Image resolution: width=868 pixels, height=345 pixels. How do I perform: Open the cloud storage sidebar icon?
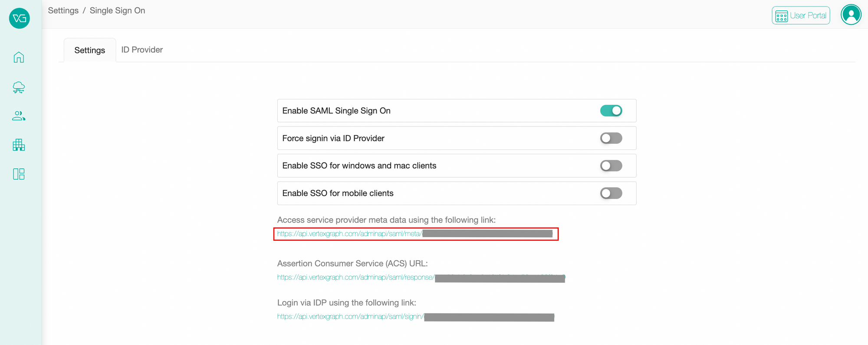click(x=19, y=87)
